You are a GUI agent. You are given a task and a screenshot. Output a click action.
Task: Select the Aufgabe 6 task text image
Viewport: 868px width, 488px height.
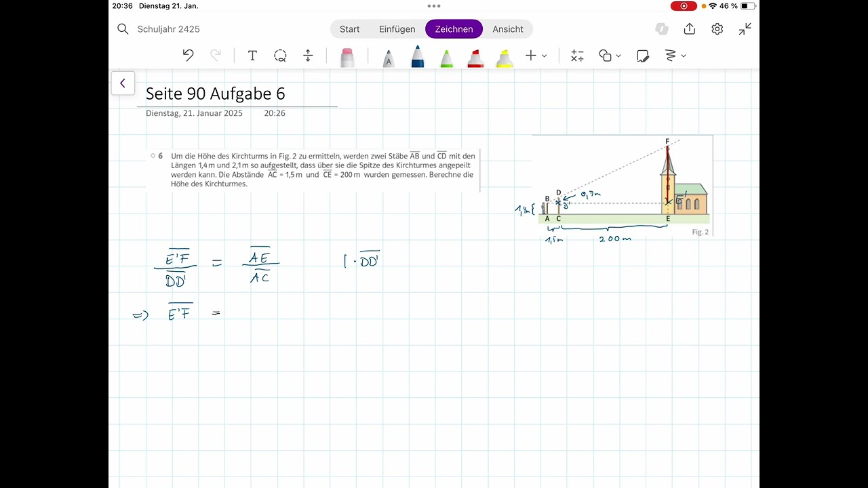tap(313, 170)
